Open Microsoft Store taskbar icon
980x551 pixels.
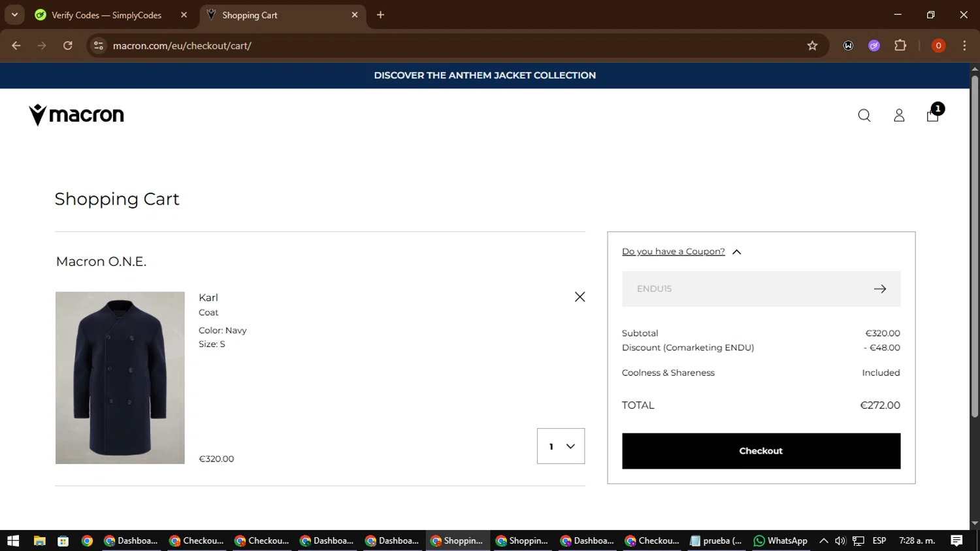63,541
